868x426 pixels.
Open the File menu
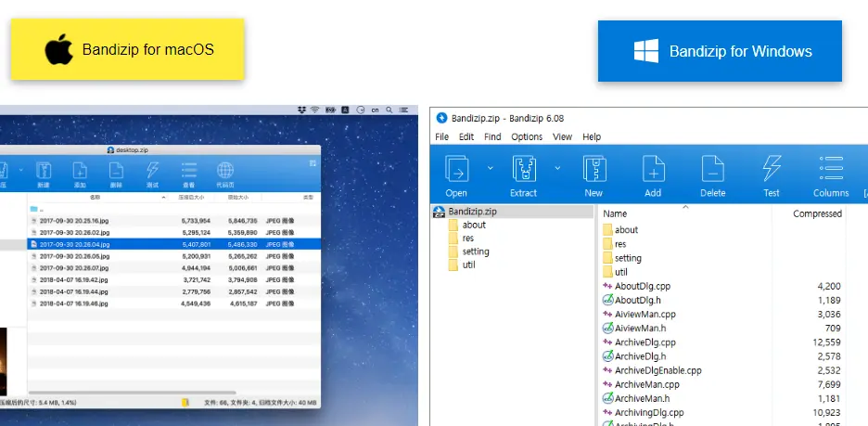(x=441, y=136)
